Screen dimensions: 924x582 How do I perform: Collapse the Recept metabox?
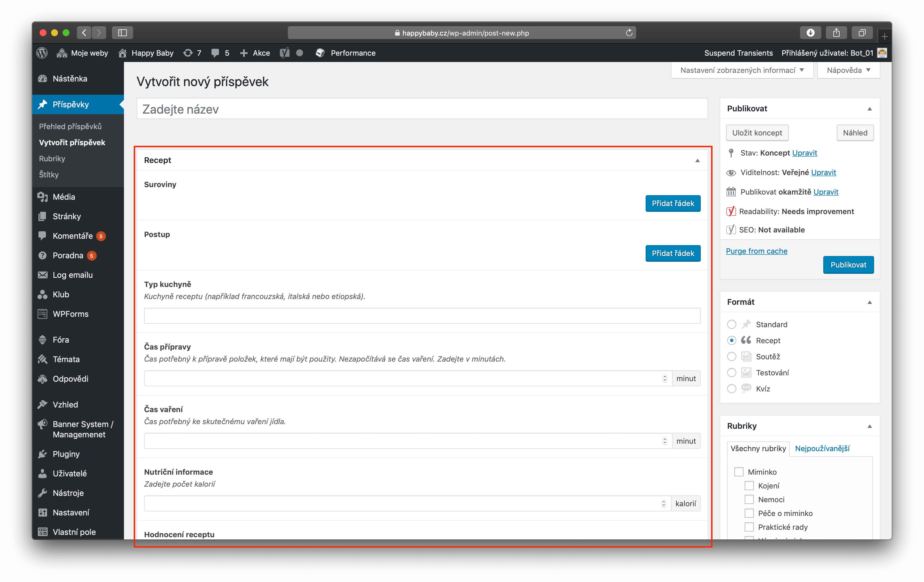tap(697, 160)
